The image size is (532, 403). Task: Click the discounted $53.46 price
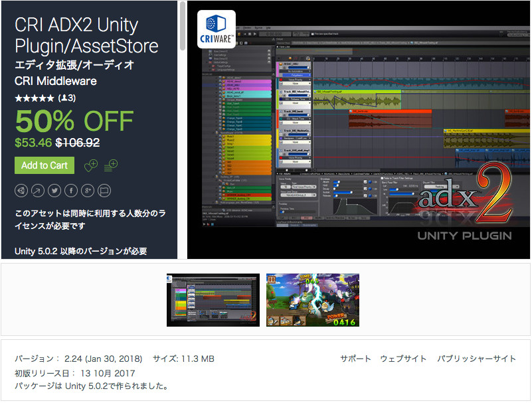click(x=33, y=143)
